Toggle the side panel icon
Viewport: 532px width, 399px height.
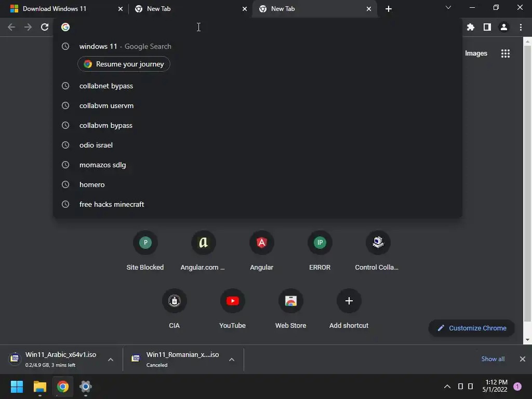(x=487, y=27)
